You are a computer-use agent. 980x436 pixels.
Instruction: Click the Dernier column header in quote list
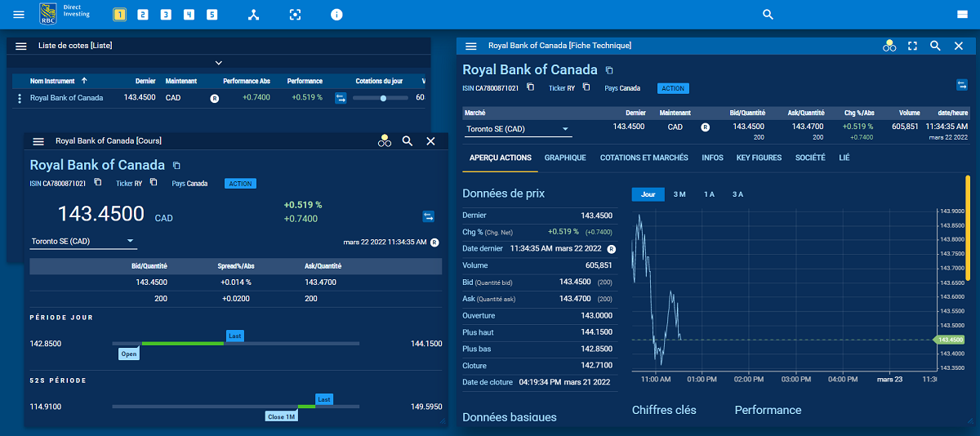click(x=145, y=81)
